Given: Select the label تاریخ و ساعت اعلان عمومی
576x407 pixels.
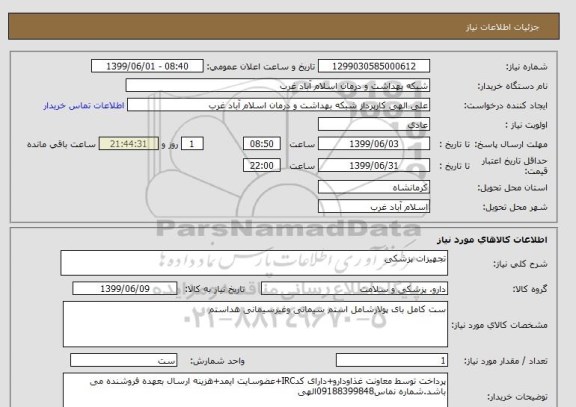Looking at the screenshot, I should tap(261, 67).
